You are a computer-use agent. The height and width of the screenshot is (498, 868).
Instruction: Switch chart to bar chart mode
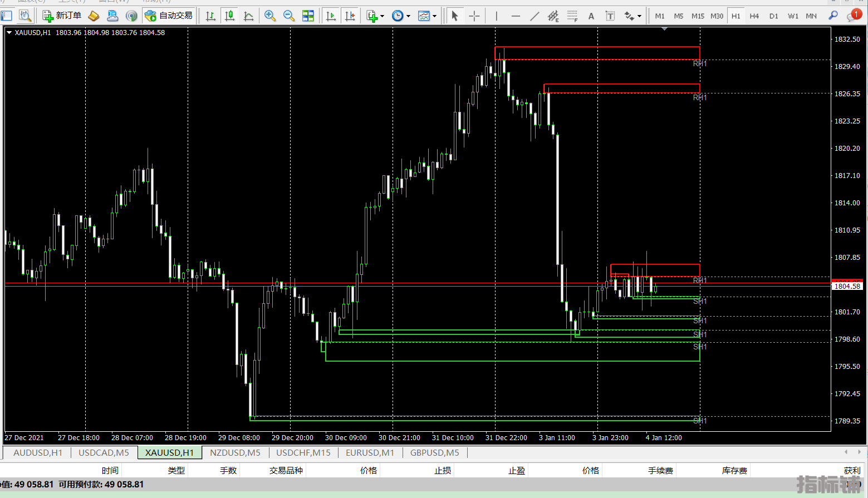(x=210, y=16)
